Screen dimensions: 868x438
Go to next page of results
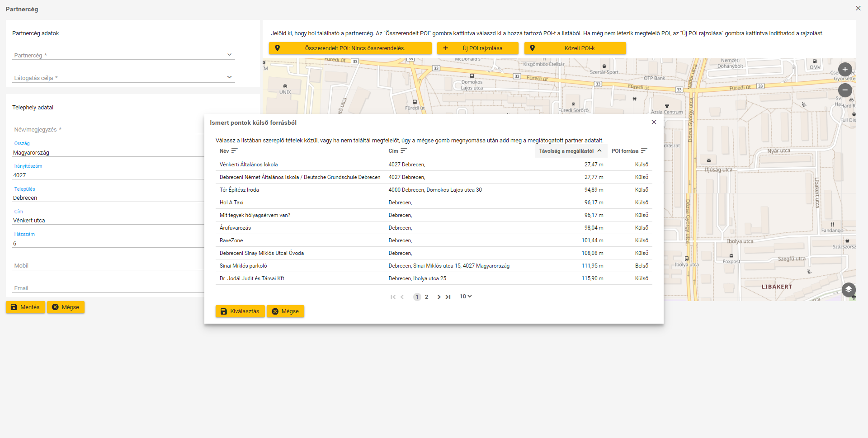tap(439, 297)
